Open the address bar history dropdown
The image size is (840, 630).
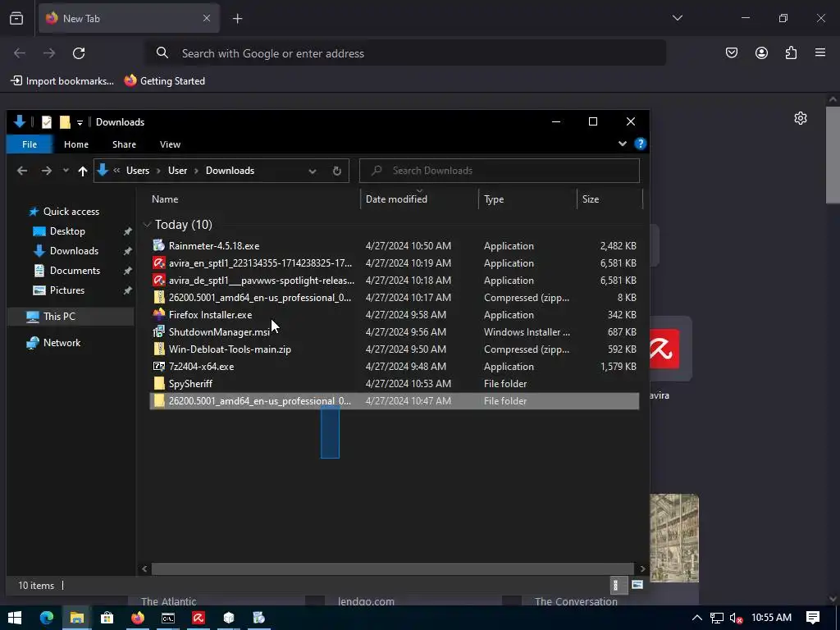[x=313, y=171]
